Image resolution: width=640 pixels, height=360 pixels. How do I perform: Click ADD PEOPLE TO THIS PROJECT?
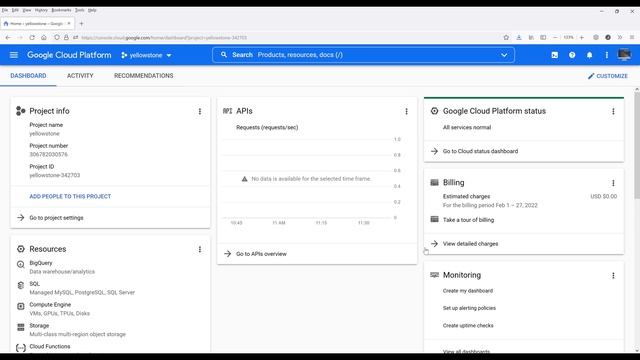pos(70,196)
